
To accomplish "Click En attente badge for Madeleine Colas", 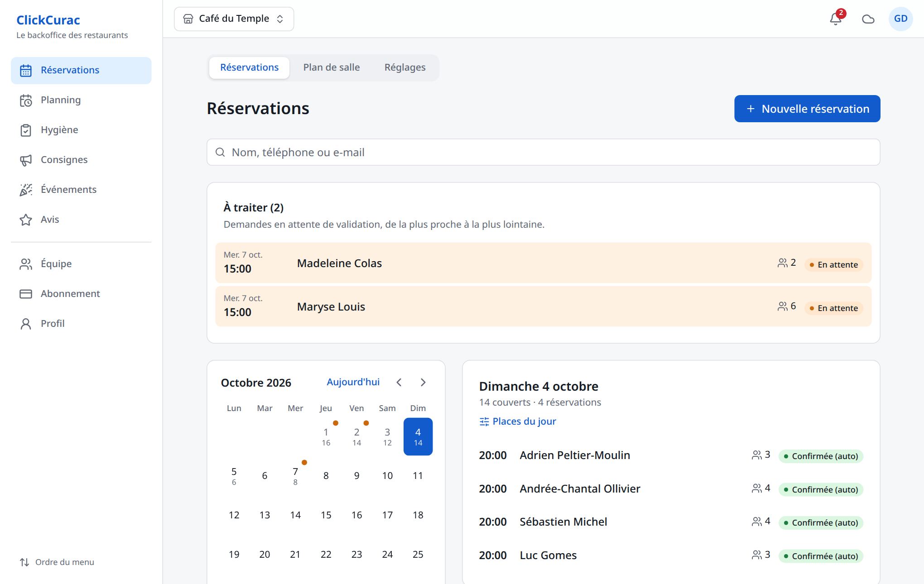I will pyautogui.click(x=834, y=265).
